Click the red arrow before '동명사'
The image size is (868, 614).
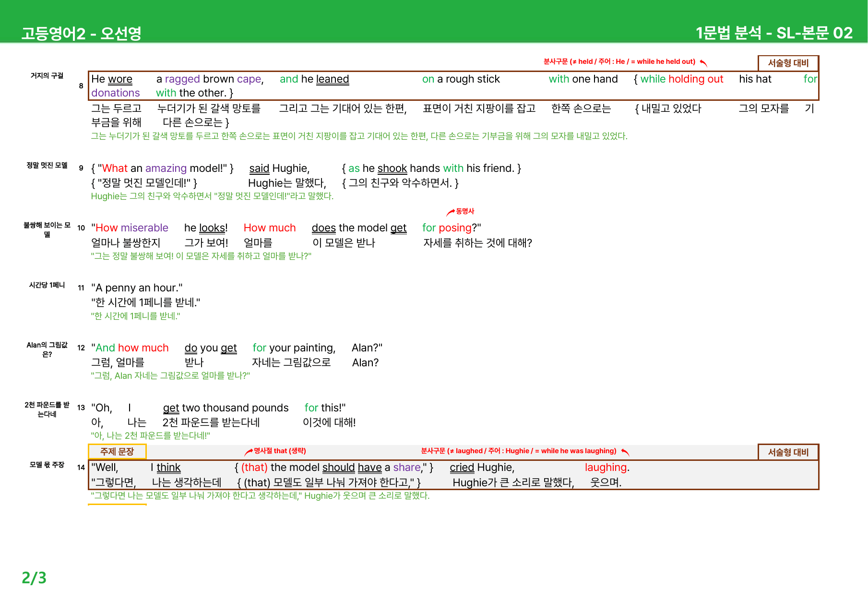[x=451, y=212]
